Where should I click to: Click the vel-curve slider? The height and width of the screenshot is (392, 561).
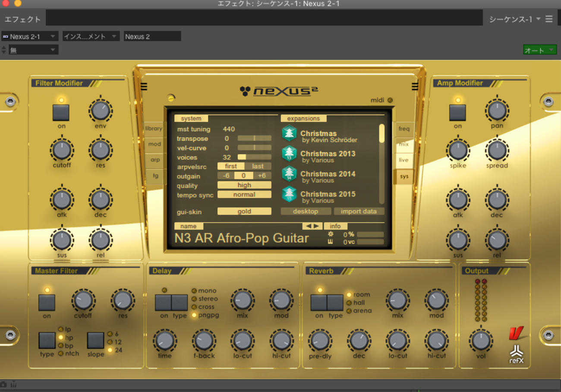pos(255,148)
